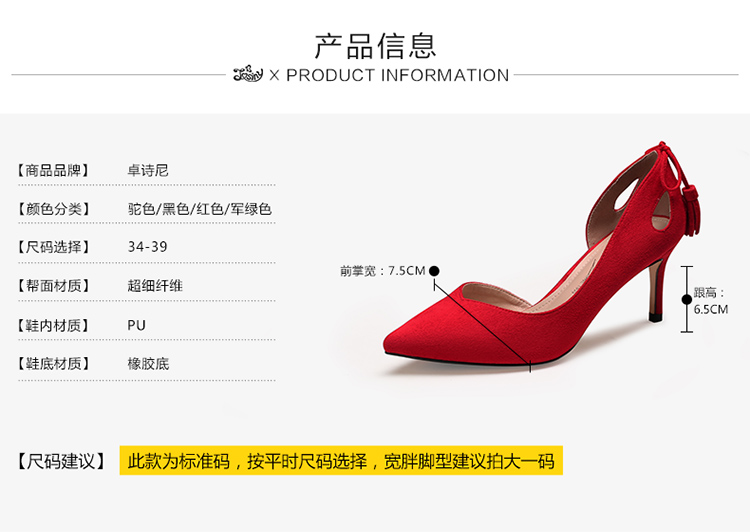Screen dimensions: 750x532
Task: Click the 产品信息 heading
Action: coord(375,46)
